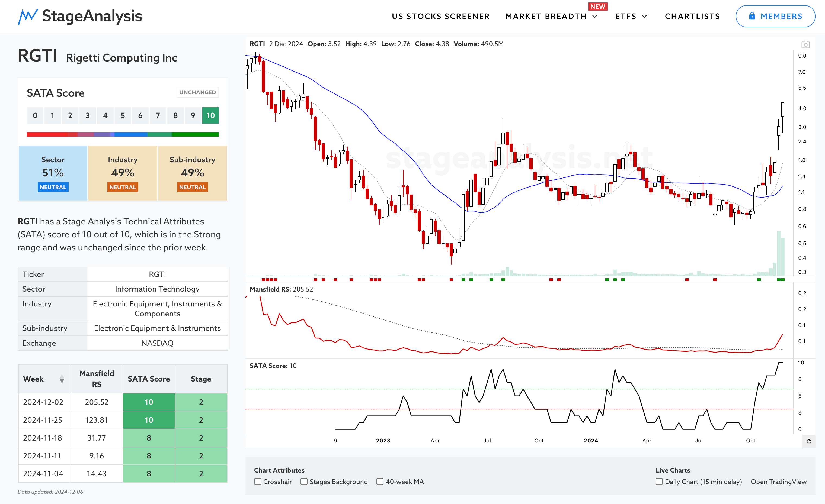
Task: Click the SATA score 10 box
Action: click(x=210, y=115)
